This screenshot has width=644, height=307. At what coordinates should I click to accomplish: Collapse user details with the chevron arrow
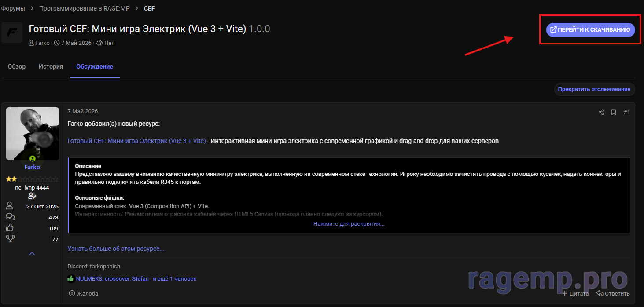tap(32, 254)
